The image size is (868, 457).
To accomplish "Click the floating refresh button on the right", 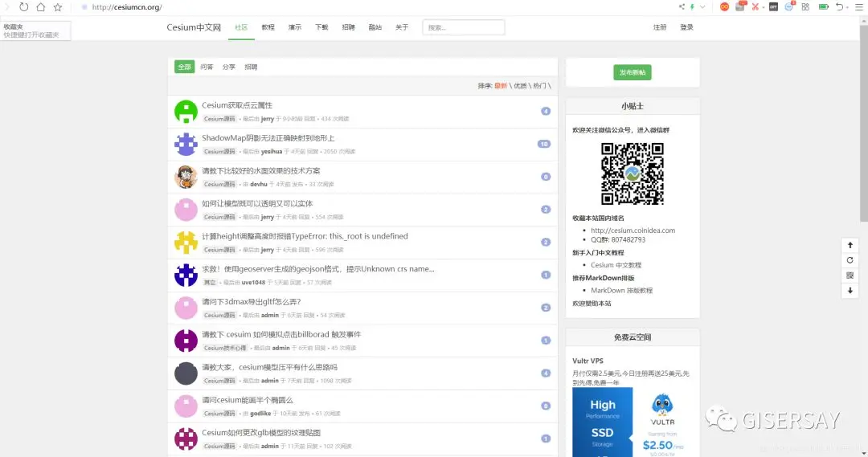I will coord(850,260).
